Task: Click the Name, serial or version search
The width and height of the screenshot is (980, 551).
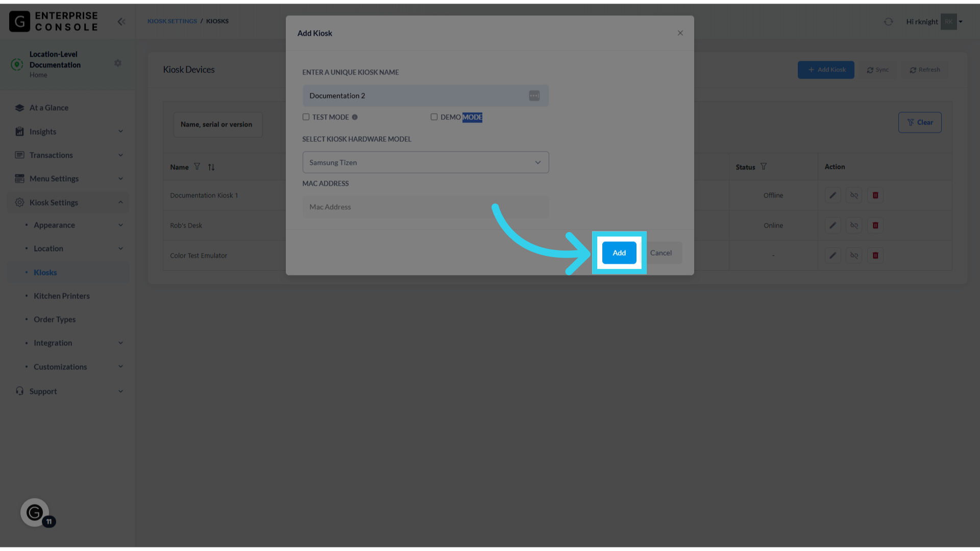Action: click(x=218, y=124)
